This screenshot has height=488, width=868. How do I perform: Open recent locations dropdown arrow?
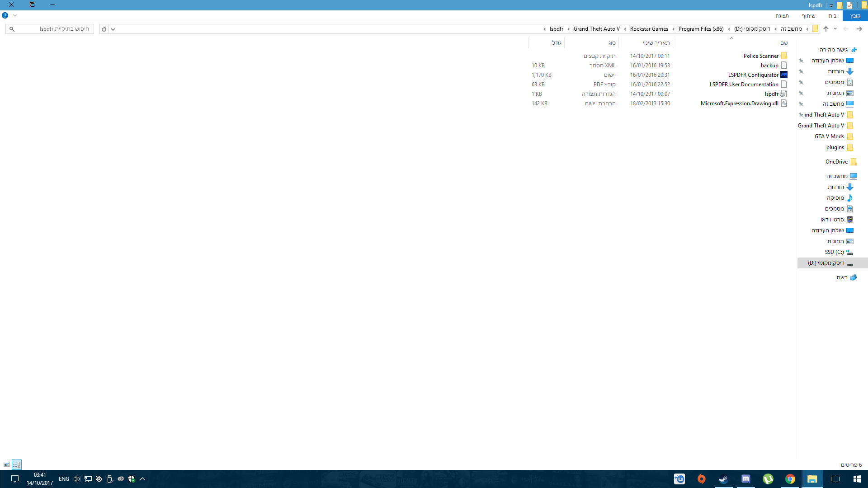point(835,29)
